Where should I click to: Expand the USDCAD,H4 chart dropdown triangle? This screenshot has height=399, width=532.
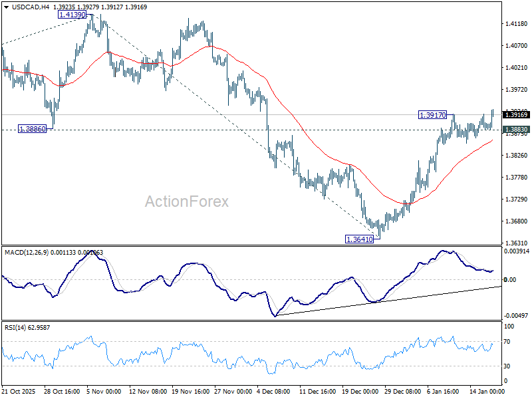pos(7,7)
